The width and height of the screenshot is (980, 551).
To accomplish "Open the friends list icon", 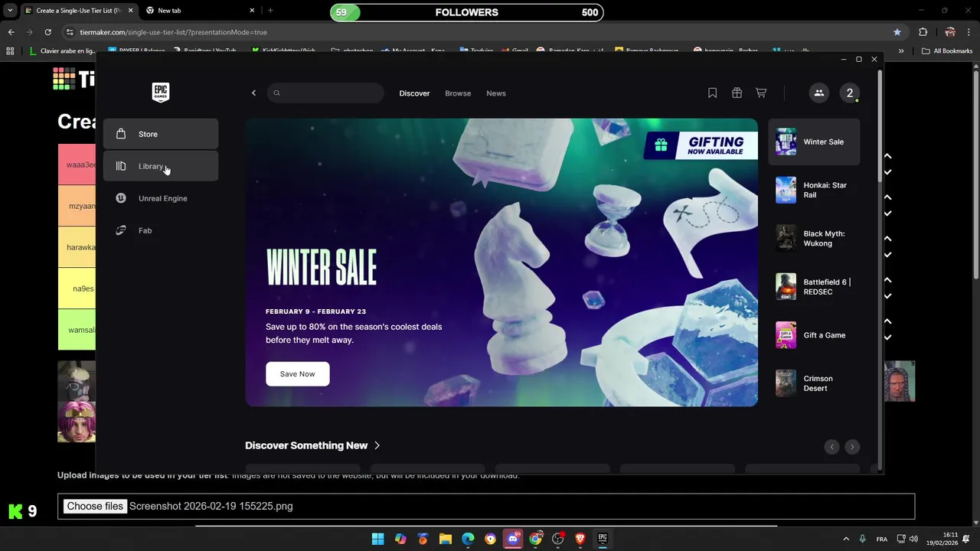I will point(818,93).
